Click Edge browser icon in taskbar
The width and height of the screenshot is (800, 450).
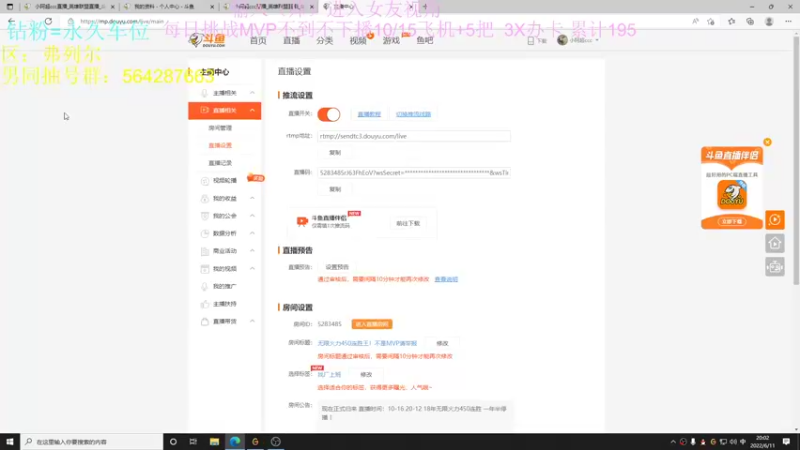tap(235, 441)
